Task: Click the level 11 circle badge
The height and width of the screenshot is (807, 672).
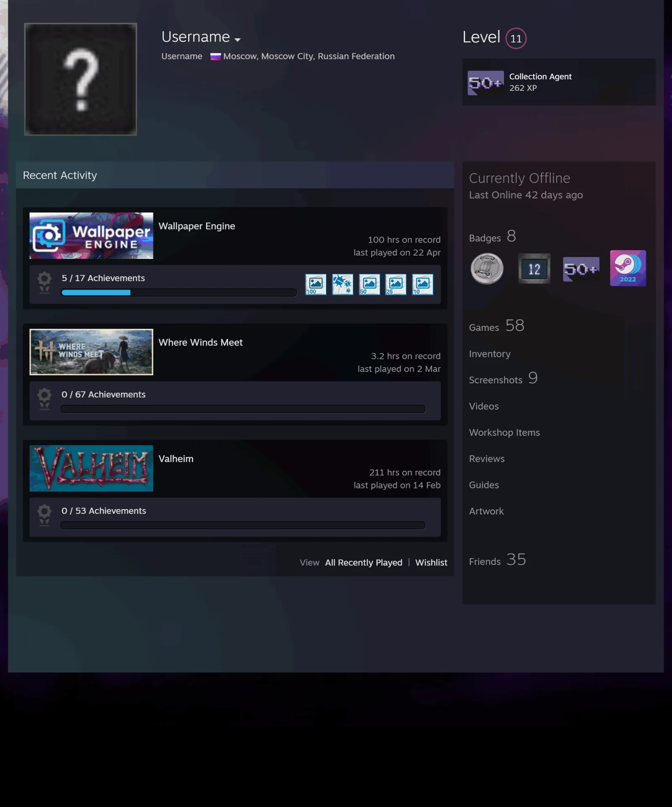Action: coord(516,38)
